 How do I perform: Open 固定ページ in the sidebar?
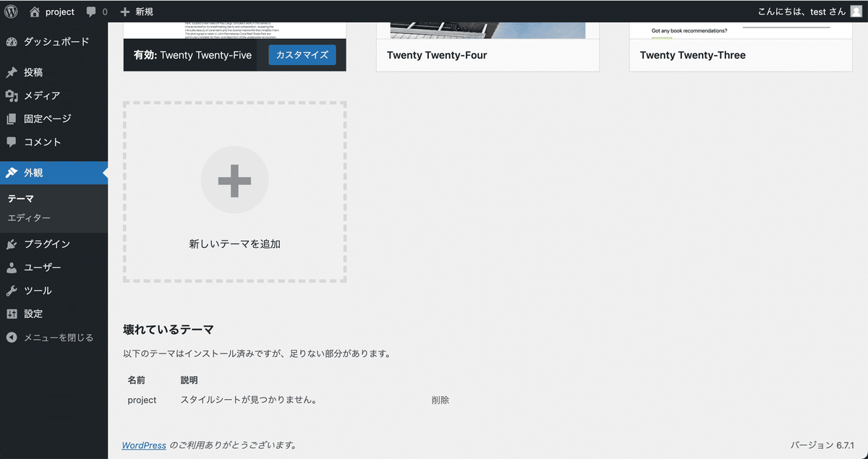tap(48, 119)
